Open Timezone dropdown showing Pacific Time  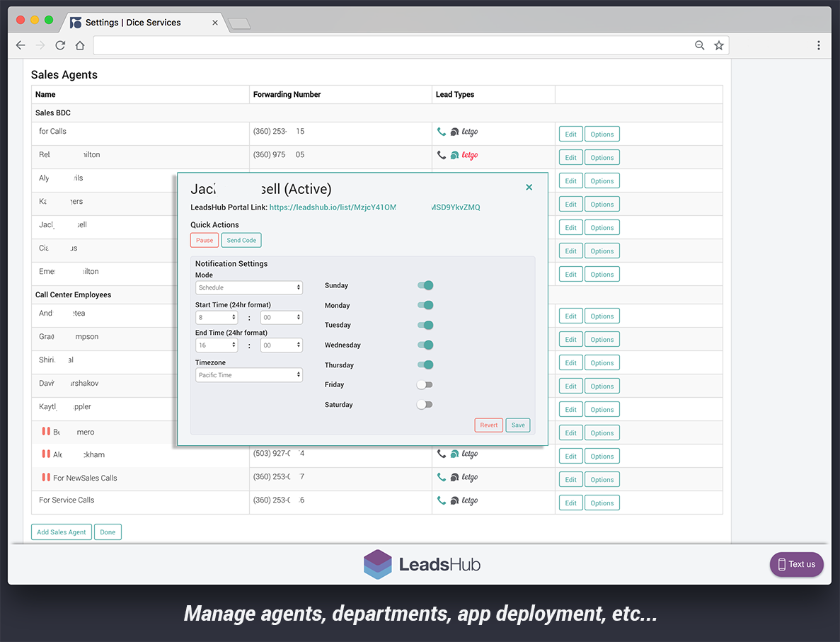[x=249, y=375]
